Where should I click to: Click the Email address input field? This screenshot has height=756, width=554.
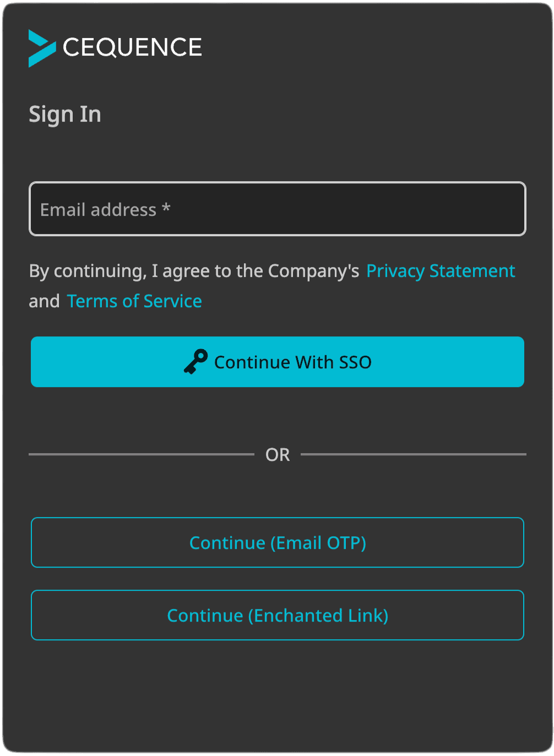coord(277,209)
